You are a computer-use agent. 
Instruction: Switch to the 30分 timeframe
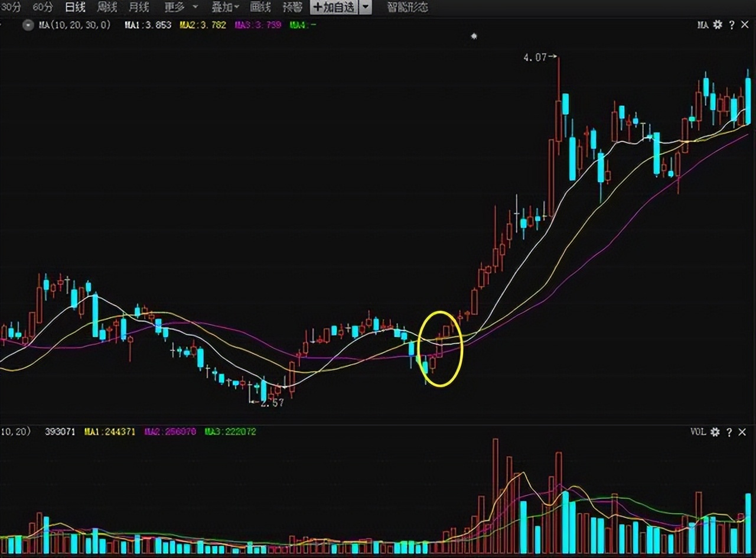(x=10, y=7)
